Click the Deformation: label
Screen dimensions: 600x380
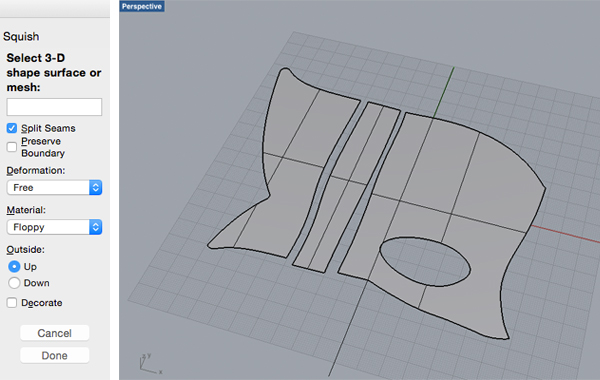coord(36,170)
